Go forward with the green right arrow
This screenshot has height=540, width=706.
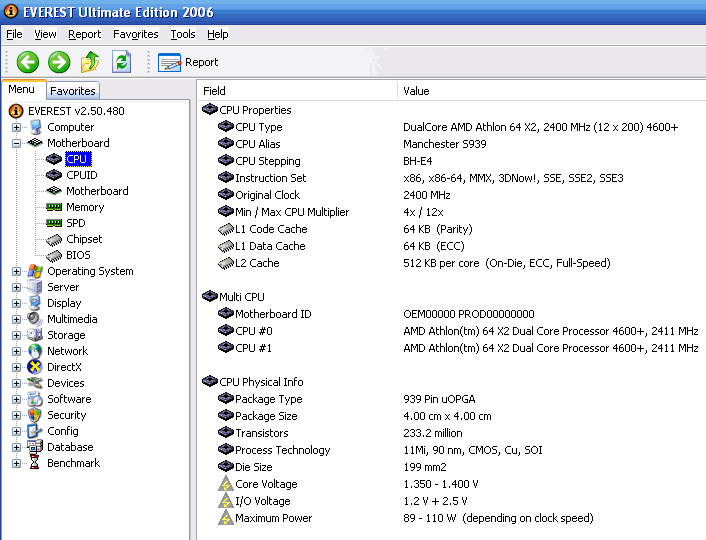(59, 62)
